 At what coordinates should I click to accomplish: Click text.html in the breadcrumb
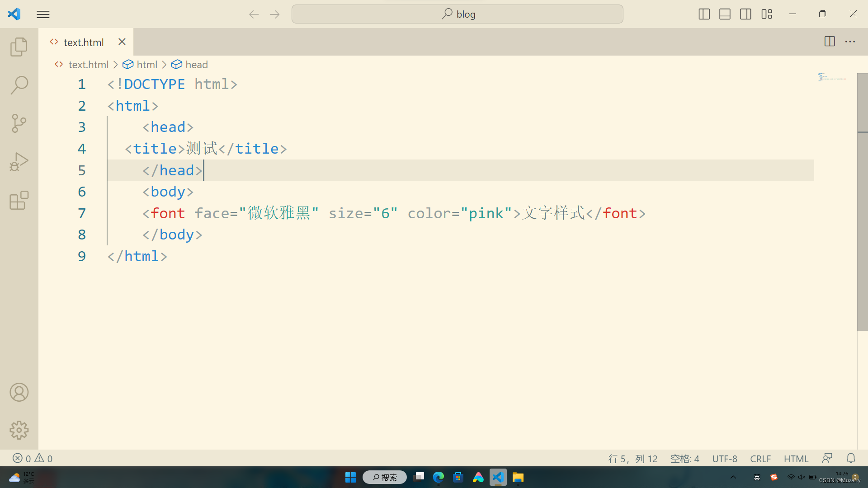(88, 65)
